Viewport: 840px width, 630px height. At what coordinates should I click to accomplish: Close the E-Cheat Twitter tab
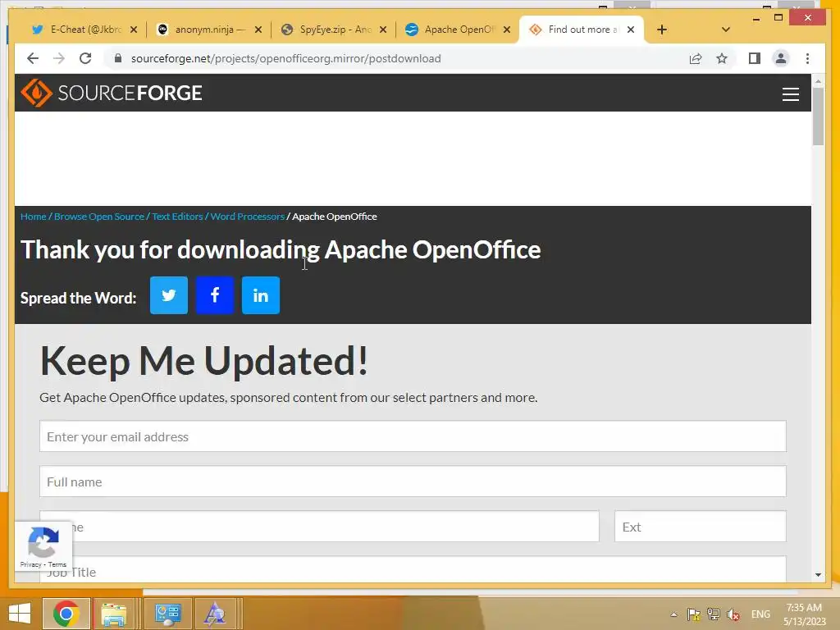click(x=134, y=30)
